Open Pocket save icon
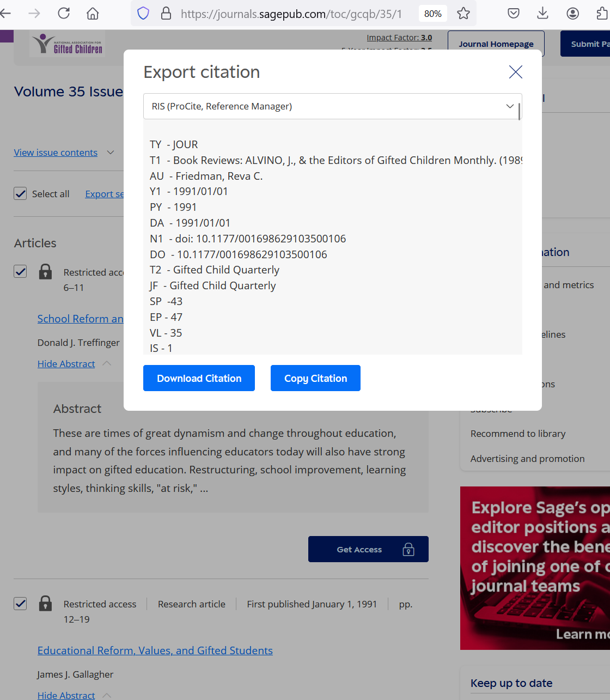This screenshot has height=700, width=610. click(513, 13)
